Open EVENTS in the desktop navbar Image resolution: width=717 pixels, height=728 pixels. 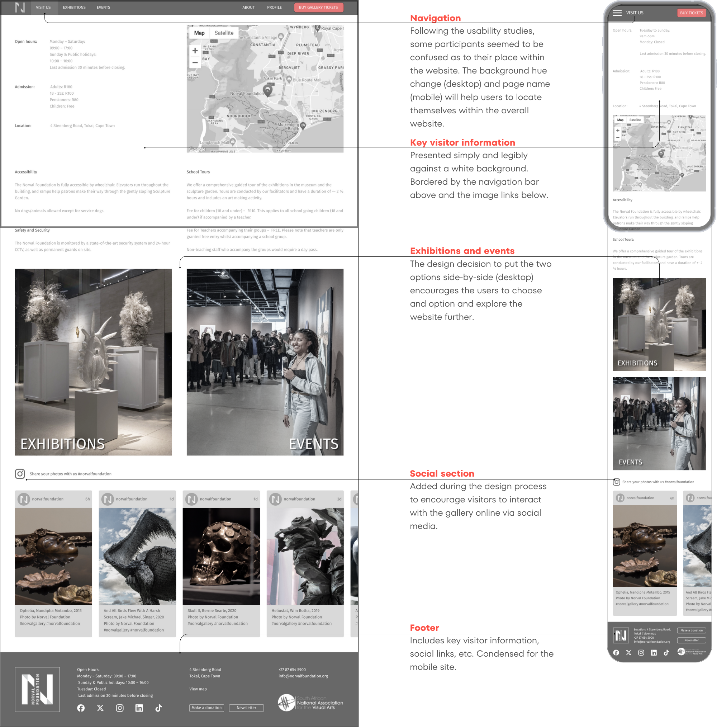tap(103, 8)
